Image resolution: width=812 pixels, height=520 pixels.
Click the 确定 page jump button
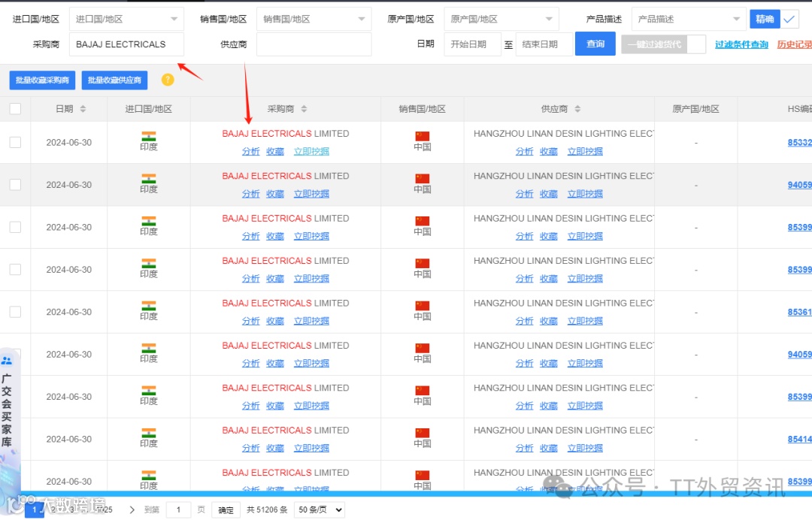[226, 509]
